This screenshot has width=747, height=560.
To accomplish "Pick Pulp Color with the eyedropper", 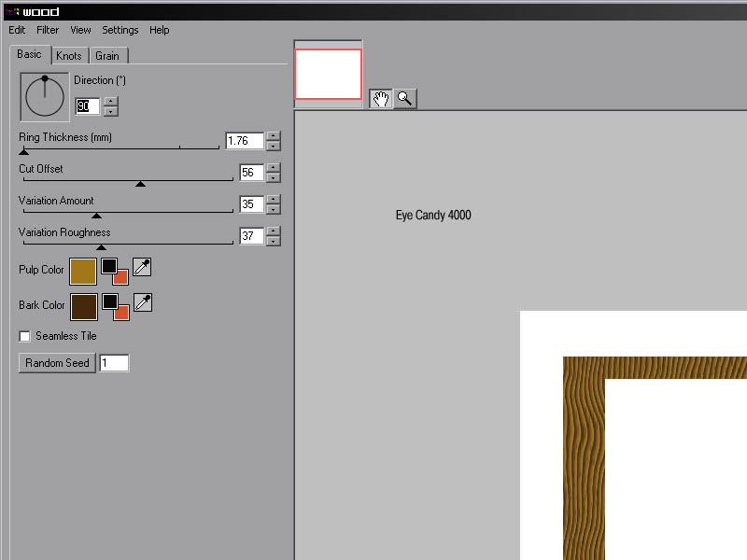I will pos(142,268).
